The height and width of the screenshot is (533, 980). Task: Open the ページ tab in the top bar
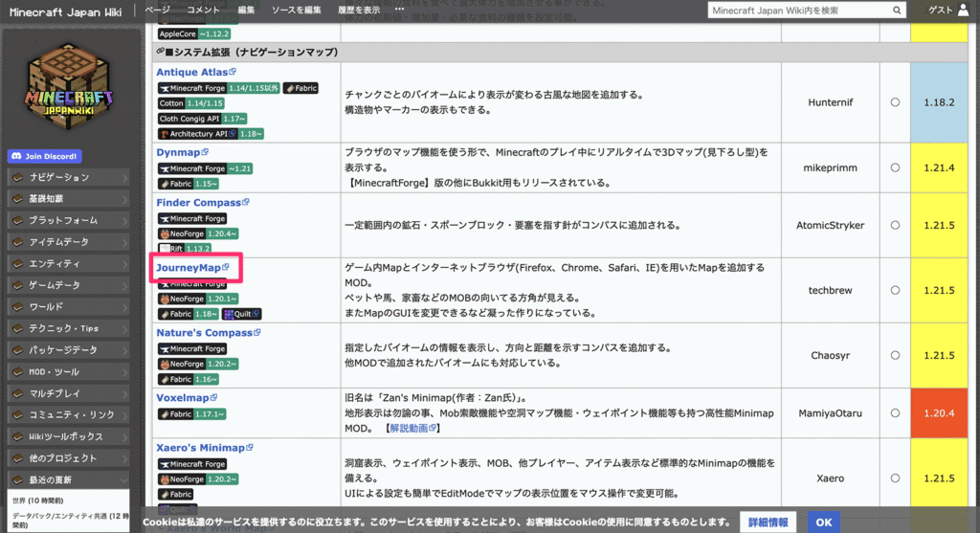[158, 10]
